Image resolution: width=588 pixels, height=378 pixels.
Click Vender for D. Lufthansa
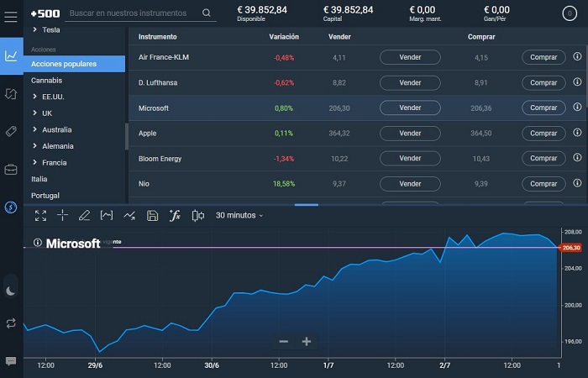point(410,83)
